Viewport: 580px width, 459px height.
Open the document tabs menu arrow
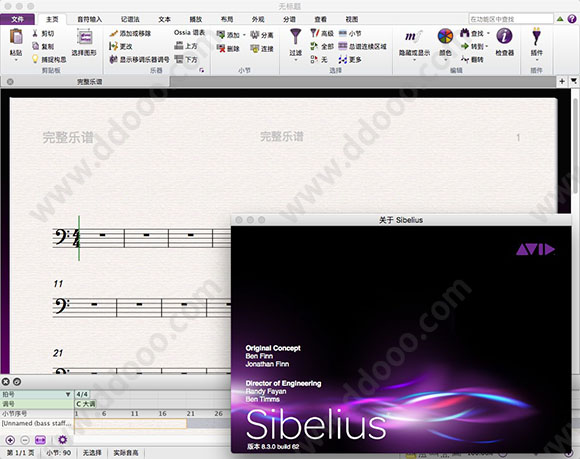(x=574, y=81)
